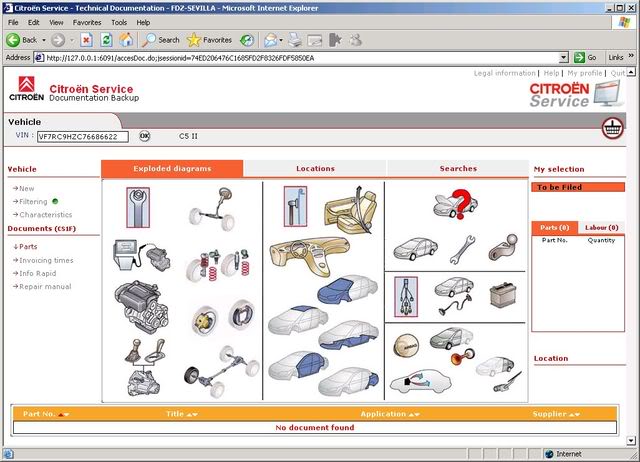The image size is (640, 462).
Task: Open the wrench tooling diagram icon
Action: tap(138, 207)
